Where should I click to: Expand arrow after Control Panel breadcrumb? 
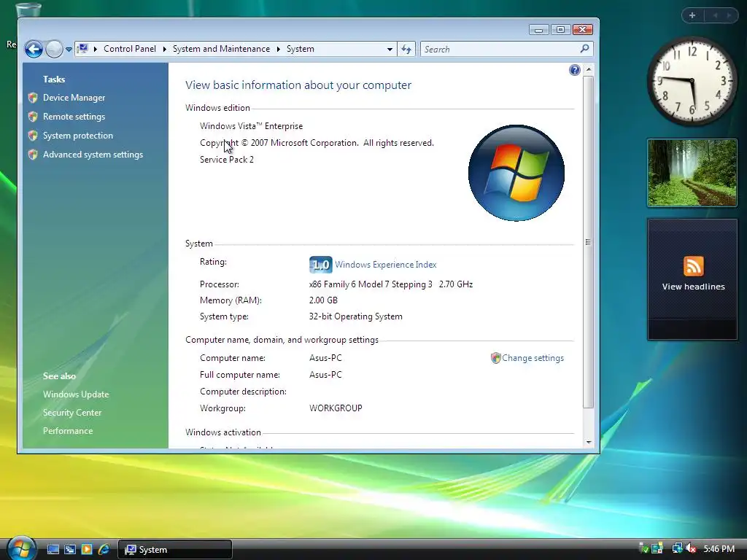point(164,49)
